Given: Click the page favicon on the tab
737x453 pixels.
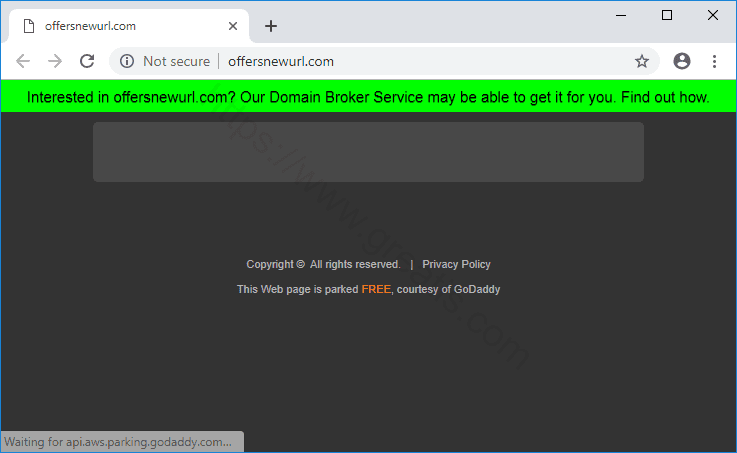Looking at the screenshot, I should pyautogui.click(x=29, y=26).
